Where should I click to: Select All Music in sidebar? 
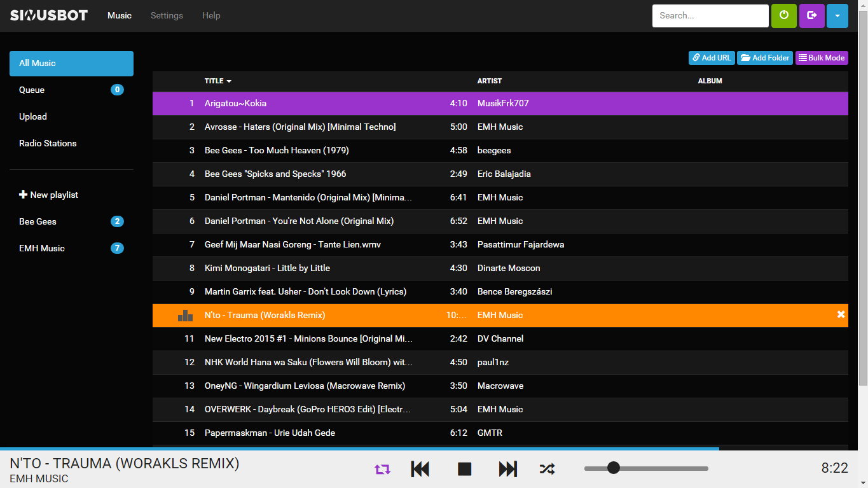pos(71,64)
